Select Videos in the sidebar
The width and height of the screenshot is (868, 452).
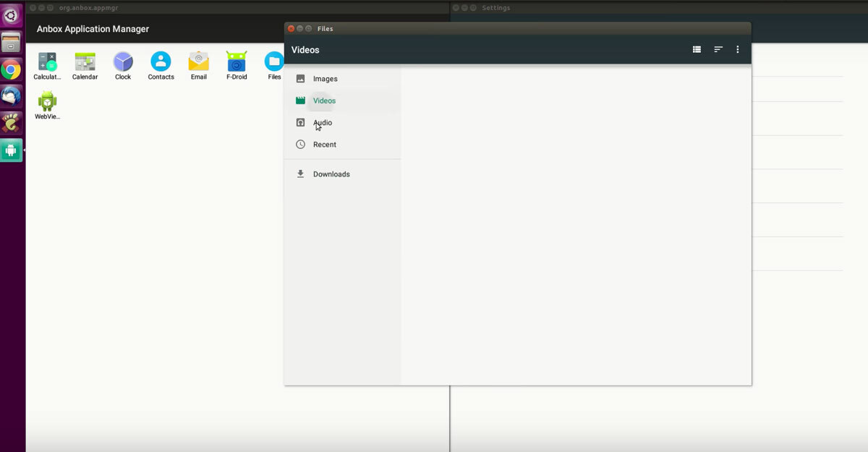pos(324,101)
